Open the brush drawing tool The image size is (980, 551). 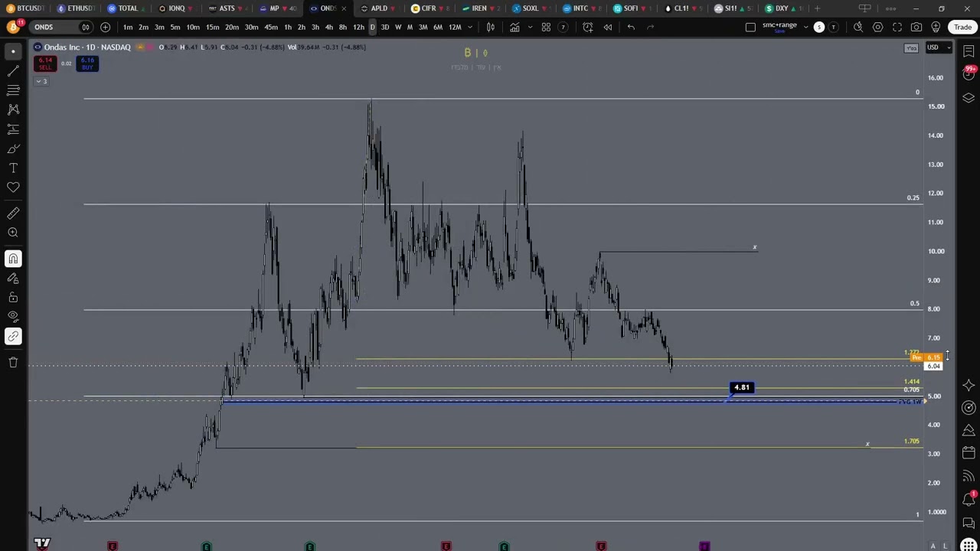pyautogui.click(x=13, y=148)
